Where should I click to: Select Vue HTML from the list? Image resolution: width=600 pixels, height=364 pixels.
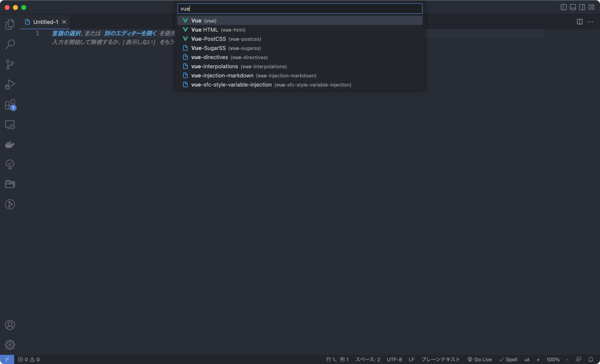click(218, 30)
